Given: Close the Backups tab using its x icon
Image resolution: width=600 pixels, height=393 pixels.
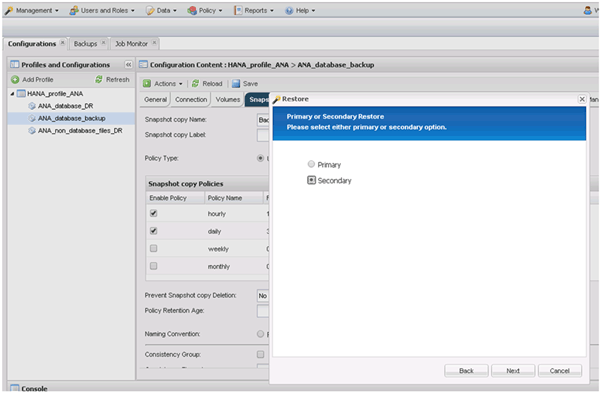Looking at the screenshot, I should pyautogui.click(x=103, y=43).
